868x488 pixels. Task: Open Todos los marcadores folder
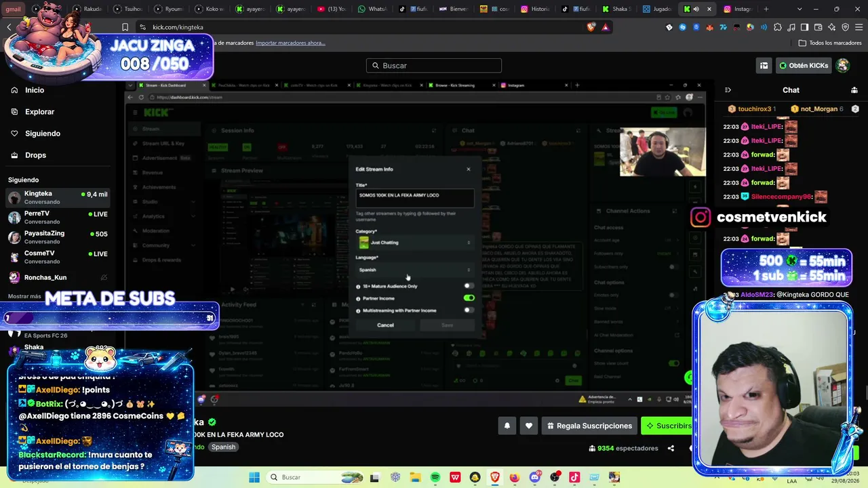pyautogui.click(x=831, y=43)
